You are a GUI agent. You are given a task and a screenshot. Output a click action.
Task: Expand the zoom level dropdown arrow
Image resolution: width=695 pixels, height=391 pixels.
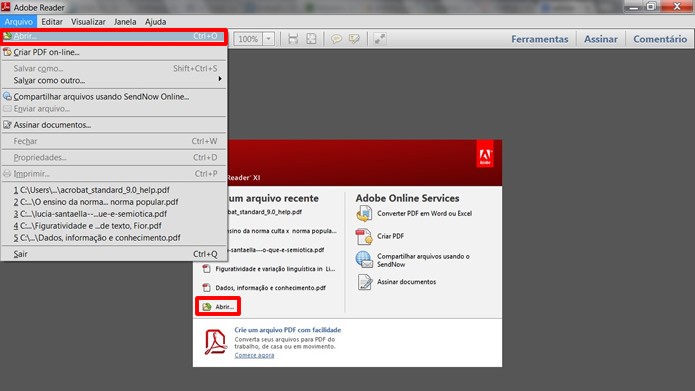269,39
